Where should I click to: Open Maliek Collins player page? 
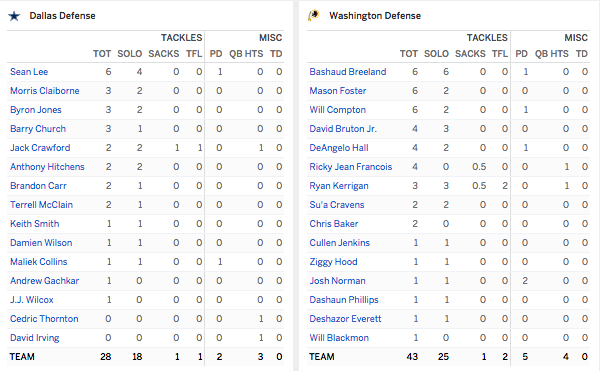39,262
